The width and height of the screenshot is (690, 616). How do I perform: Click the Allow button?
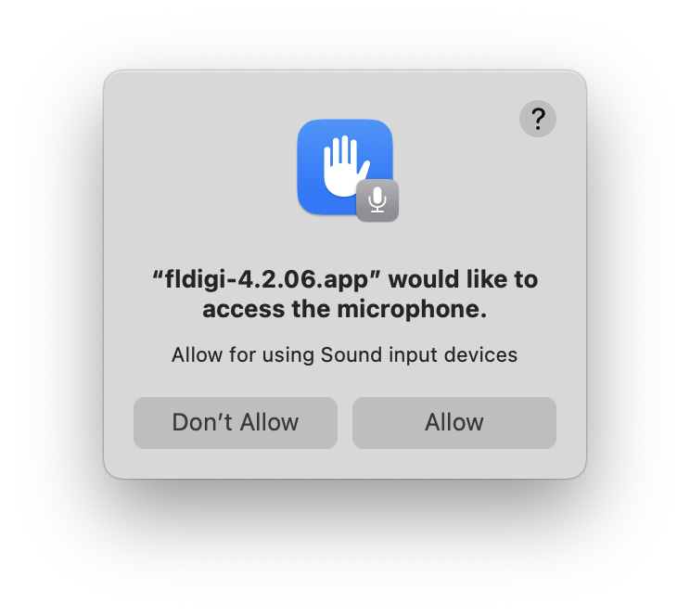pos(454,423)
